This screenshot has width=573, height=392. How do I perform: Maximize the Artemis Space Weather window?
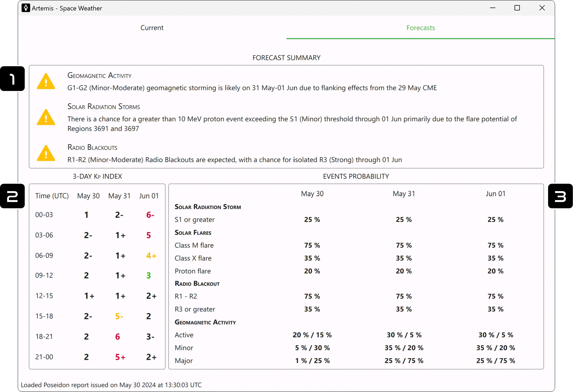click(517, 8)
